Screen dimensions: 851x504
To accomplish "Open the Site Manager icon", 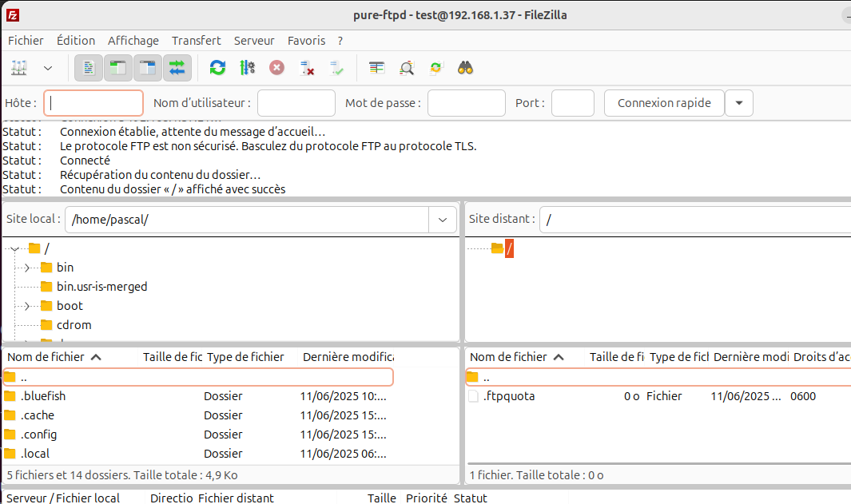I will point(19,68).
